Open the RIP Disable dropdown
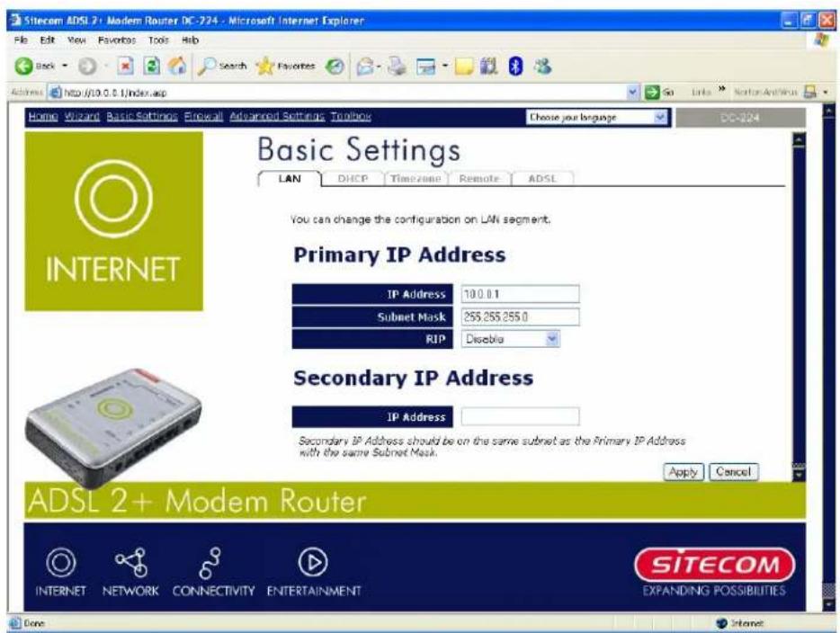Image resolution: width=840 pixels, height=633 pixels. click(552, 339)
